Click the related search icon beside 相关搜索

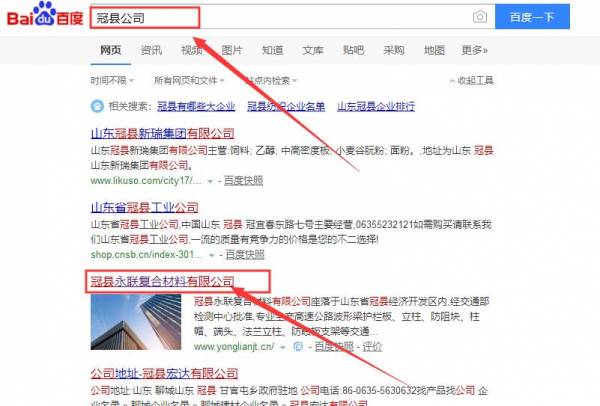[97, 106]
